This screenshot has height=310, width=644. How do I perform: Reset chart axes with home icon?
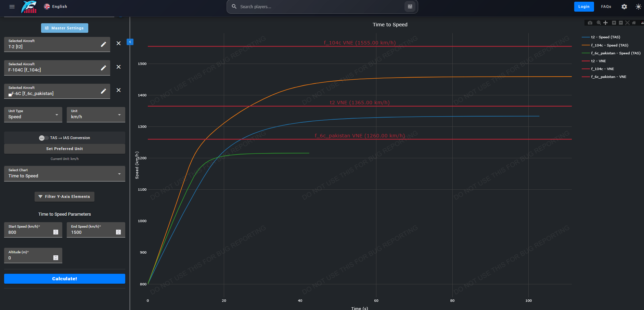634,23
